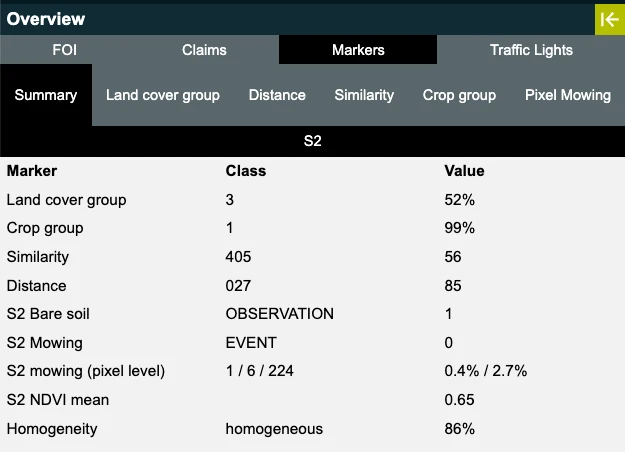
Task: Select the S2 Mowing marker row
Action: click(x=44, y=343)
